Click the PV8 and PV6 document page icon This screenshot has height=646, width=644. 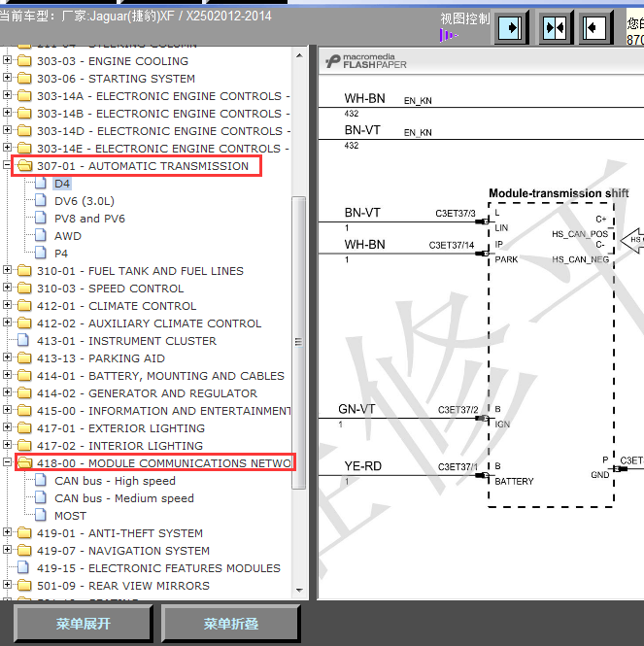coord(41,219)
